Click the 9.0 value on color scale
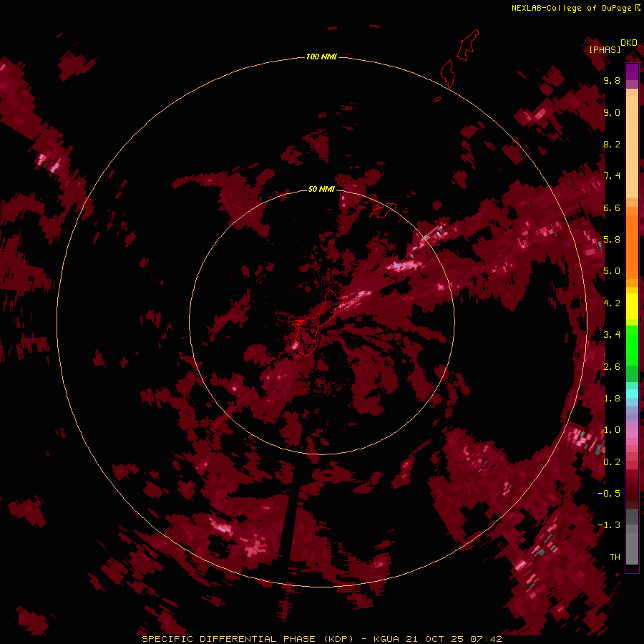644x644 pixels. (x=612, y=112)
